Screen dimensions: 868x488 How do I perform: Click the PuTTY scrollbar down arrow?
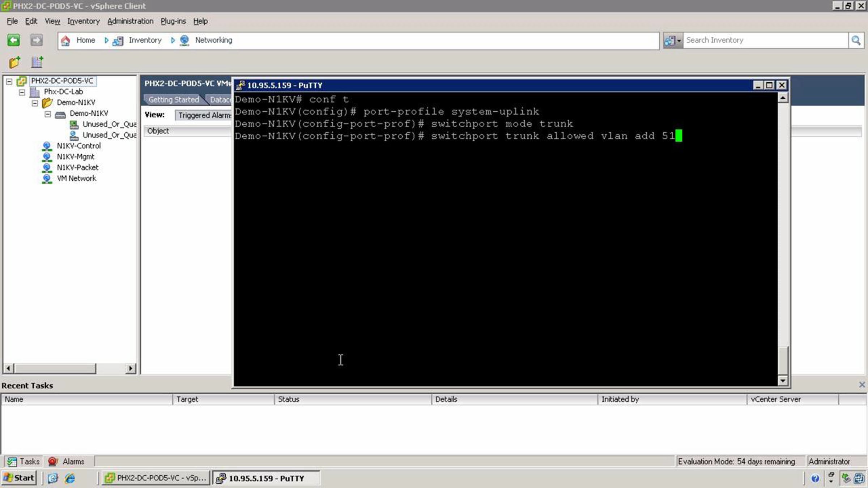click(x=783, y=380)
